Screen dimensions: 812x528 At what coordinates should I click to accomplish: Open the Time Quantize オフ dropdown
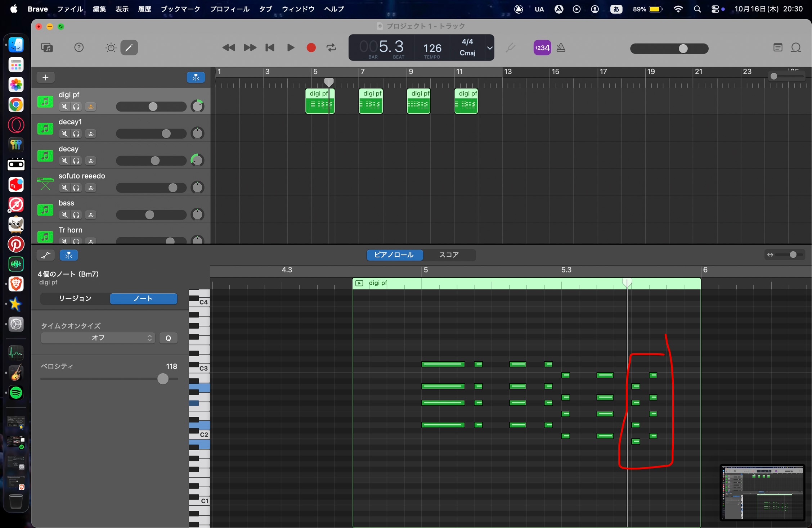tap(98, 338)
